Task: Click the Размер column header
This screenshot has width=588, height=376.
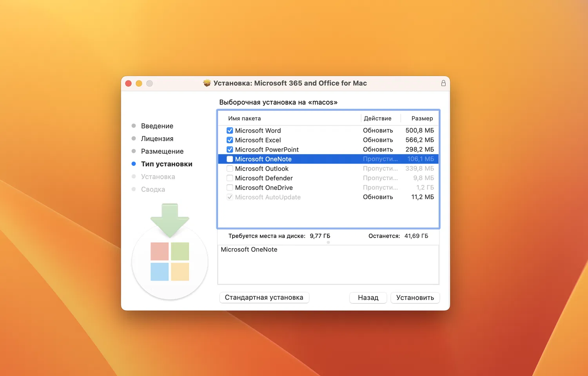Action: [x=422, y=118]
